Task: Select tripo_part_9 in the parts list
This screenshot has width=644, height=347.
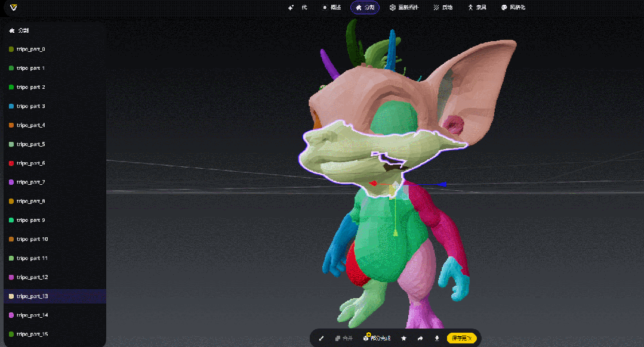Action: (31, 220)
